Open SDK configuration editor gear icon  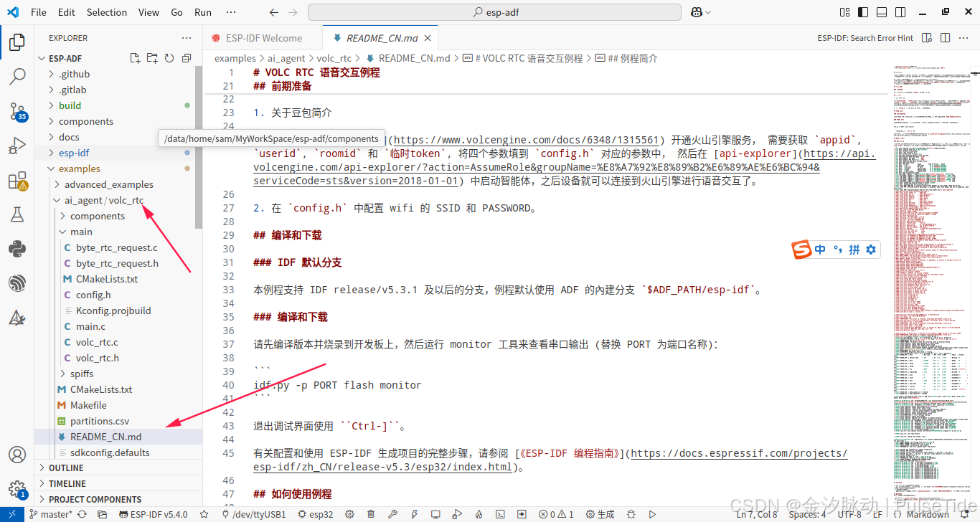tap(349, 514)
